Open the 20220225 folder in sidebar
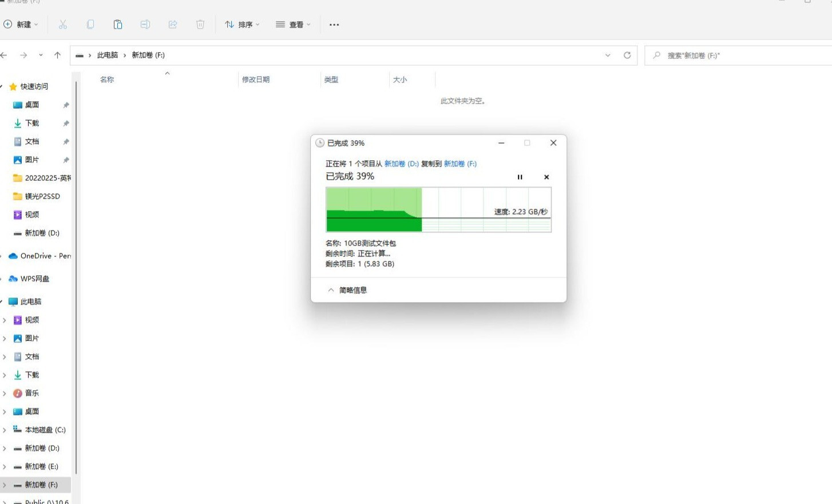Viewport: 832px width, 504px height. 42,178
